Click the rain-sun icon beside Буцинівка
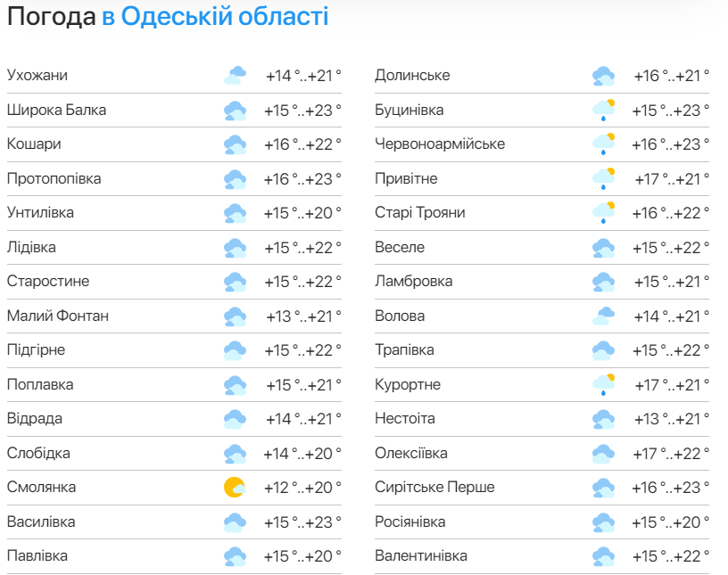 pos(603,111)
